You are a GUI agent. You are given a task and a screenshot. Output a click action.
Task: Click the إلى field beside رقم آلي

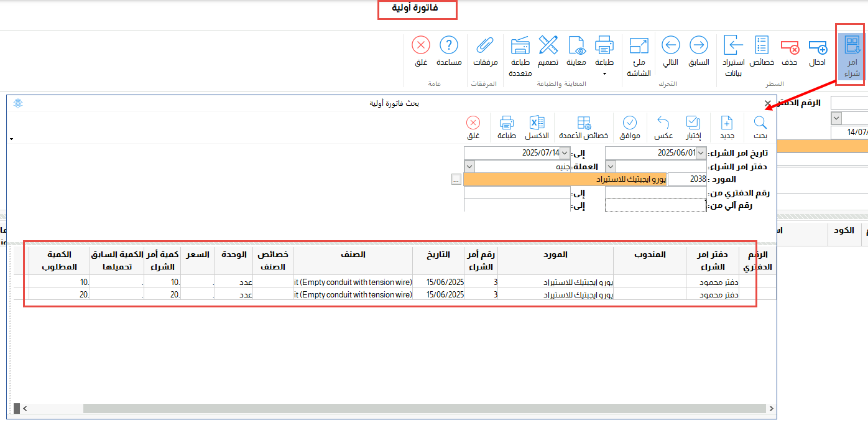[x=517, y=205]
